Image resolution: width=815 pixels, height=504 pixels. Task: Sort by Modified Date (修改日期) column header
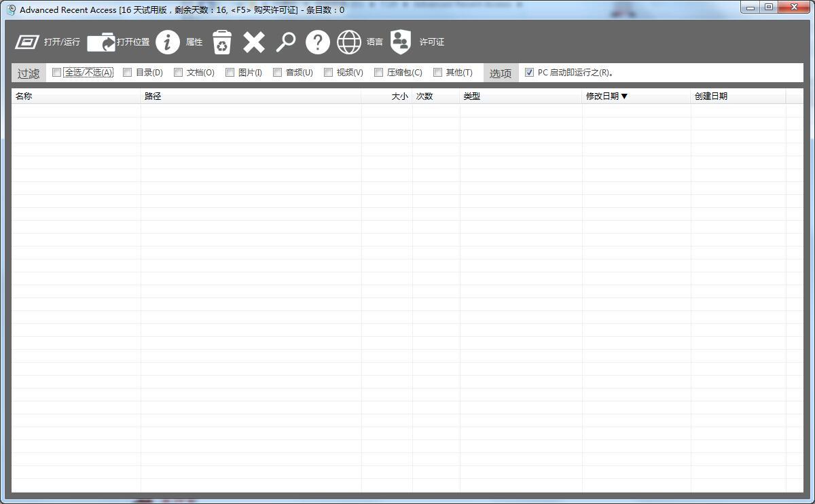[x=606, y=96]
